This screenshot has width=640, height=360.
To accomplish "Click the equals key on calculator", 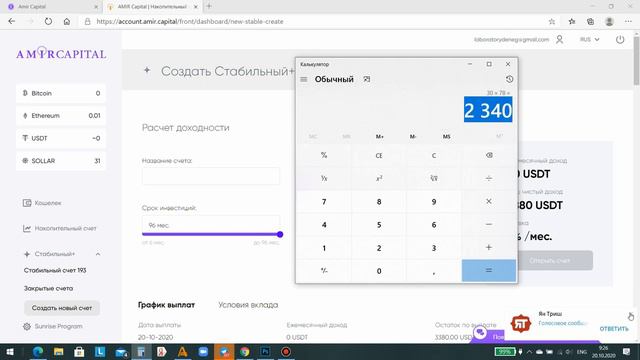I will pos(489,271).
